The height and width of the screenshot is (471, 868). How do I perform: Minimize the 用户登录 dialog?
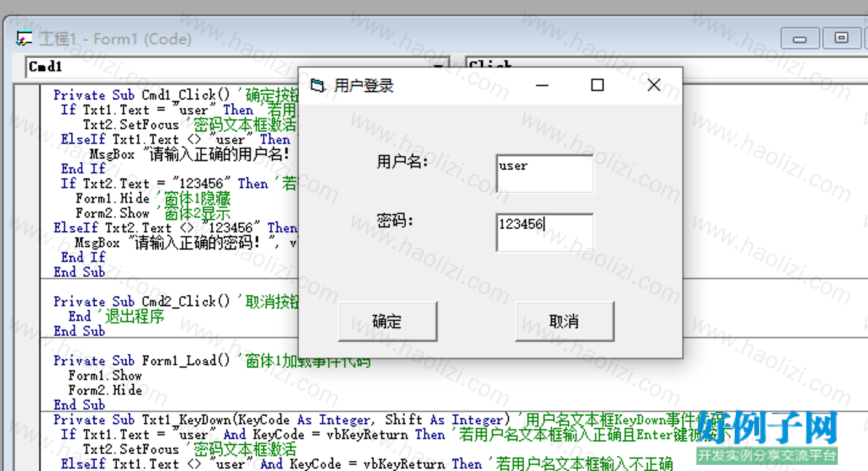pos(542,85)
